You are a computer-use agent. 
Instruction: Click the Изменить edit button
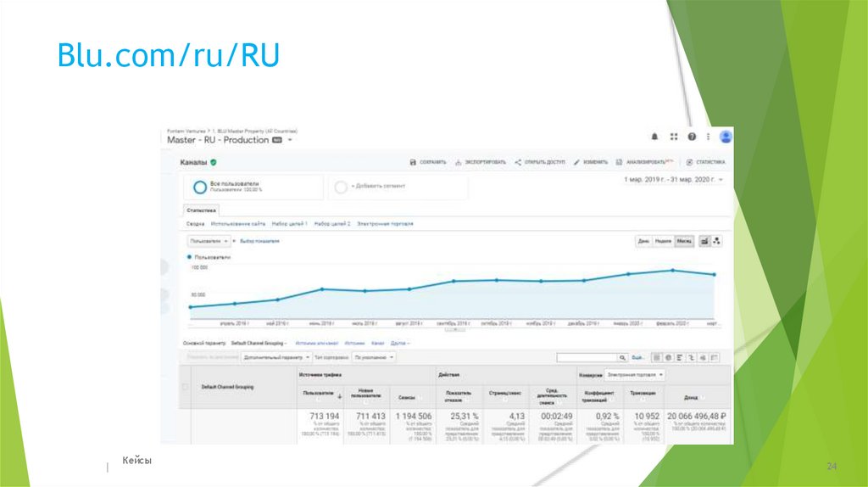click(x=591, y=162)
